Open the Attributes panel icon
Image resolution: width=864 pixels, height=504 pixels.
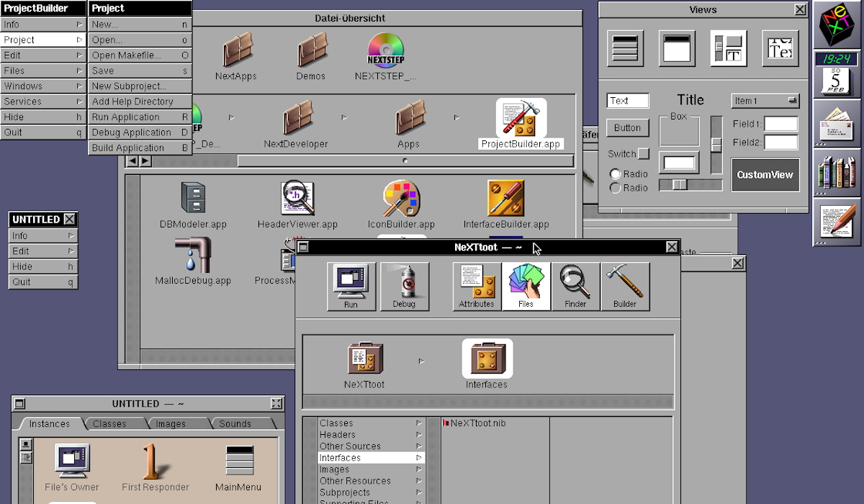tap(477, 286)
